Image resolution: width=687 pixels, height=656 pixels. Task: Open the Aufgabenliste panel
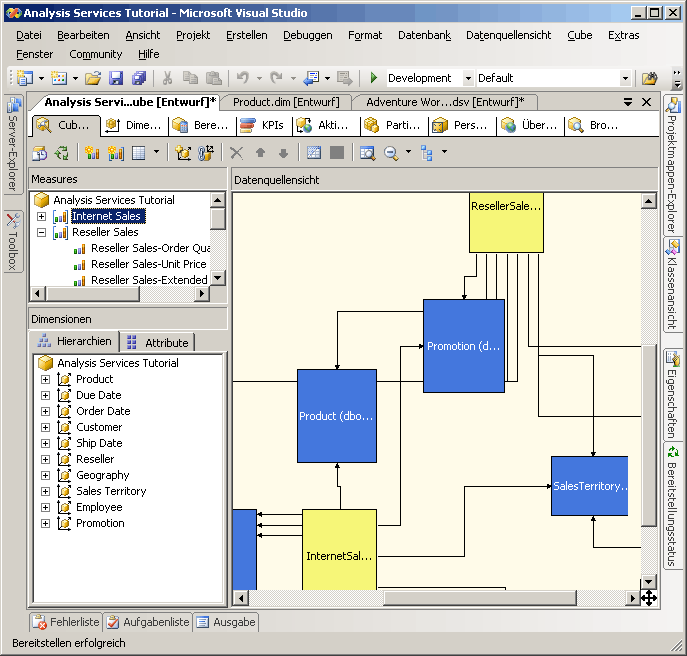(x=148, y=622)
